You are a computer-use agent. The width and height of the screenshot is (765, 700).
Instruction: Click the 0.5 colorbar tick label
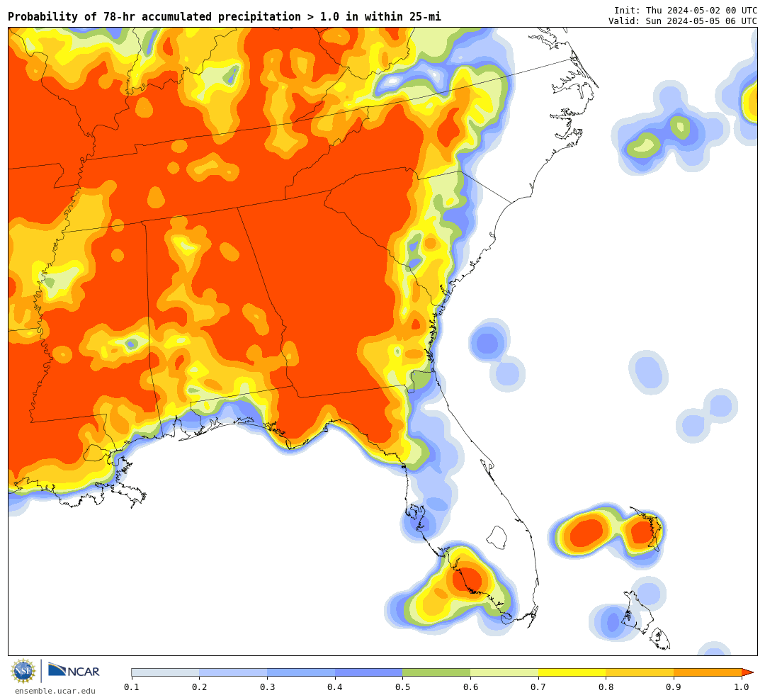click(x=402, y=687)
